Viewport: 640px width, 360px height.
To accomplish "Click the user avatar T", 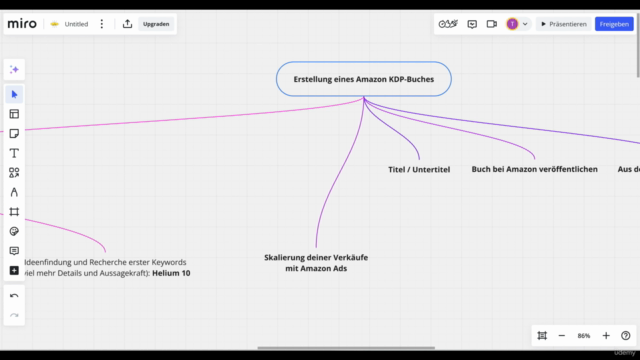I will pos(512,24).
